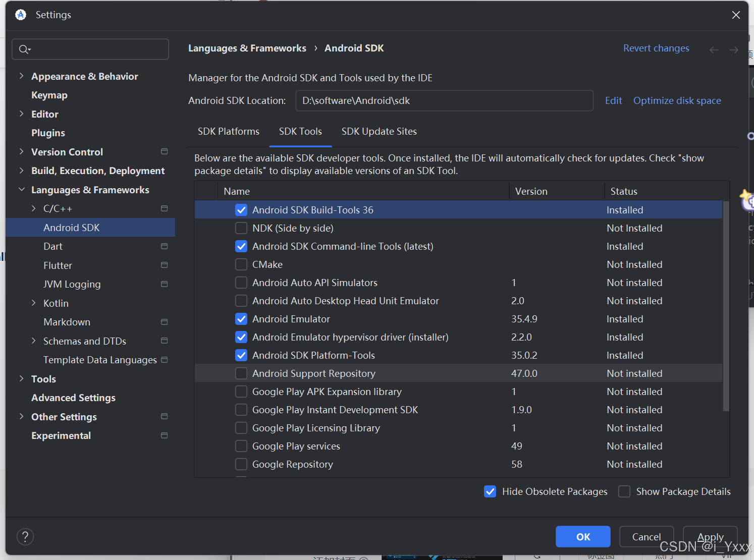
Task: Expand the Tools section
Action: (21, 378)
